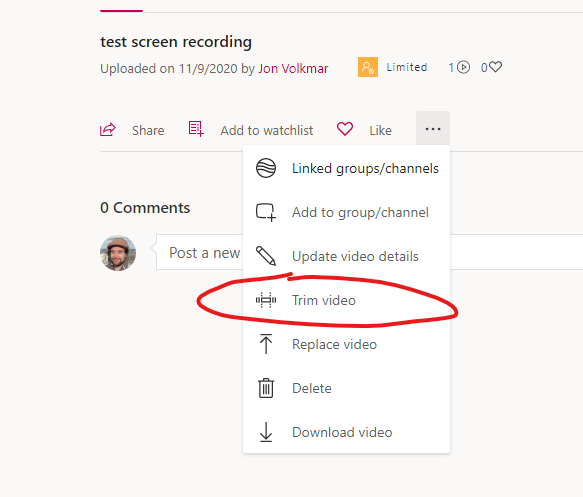Click the Add to watchlist icon
This screenshot has height=497, width=583.
pyautogui.click(x=196, y=129)
